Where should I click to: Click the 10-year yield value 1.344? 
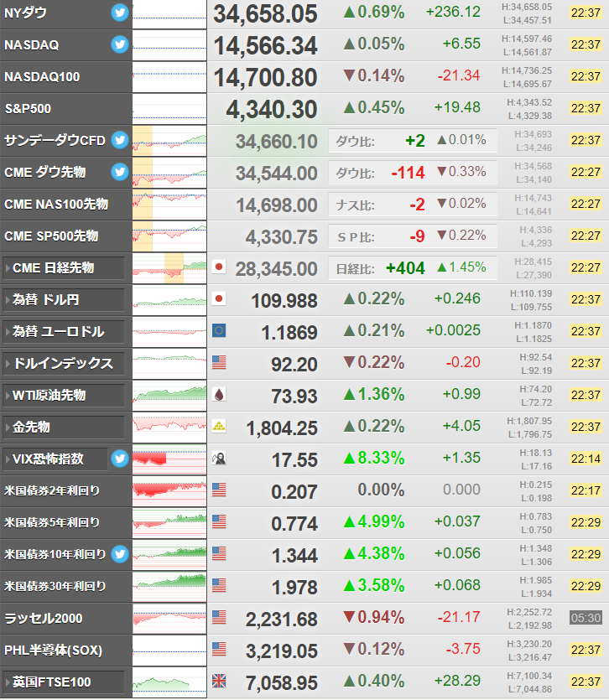[294, 556]
